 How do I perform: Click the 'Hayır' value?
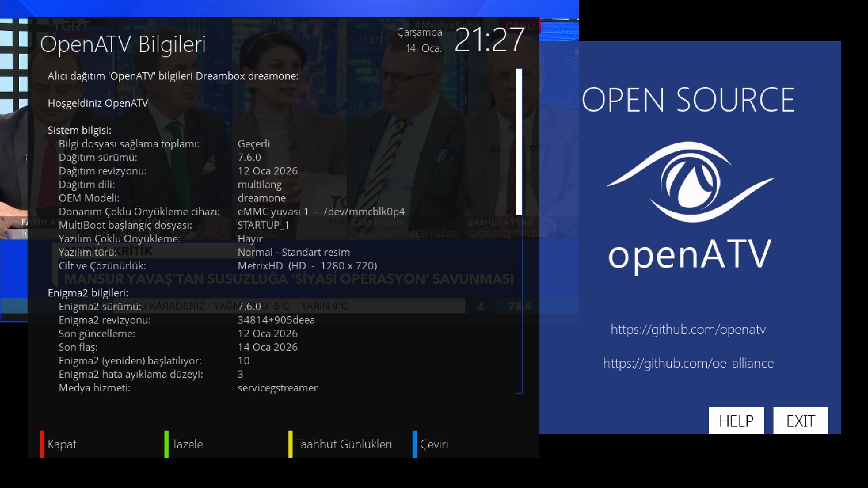250,239
